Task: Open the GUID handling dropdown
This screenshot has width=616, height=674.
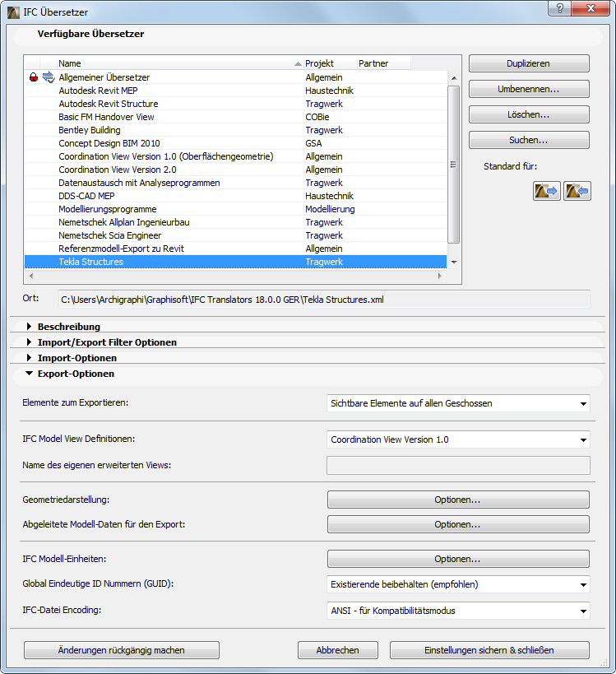Action: (x=458, y=584)
